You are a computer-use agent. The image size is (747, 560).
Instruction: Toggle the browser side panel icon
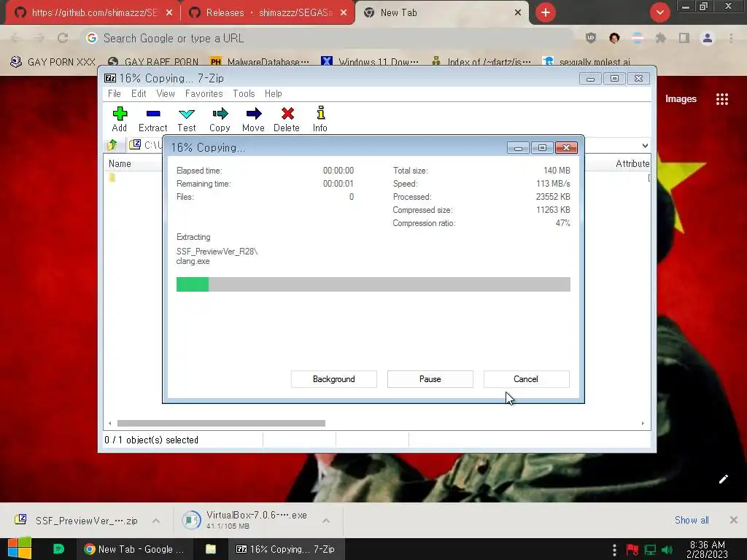coord(684,38)
